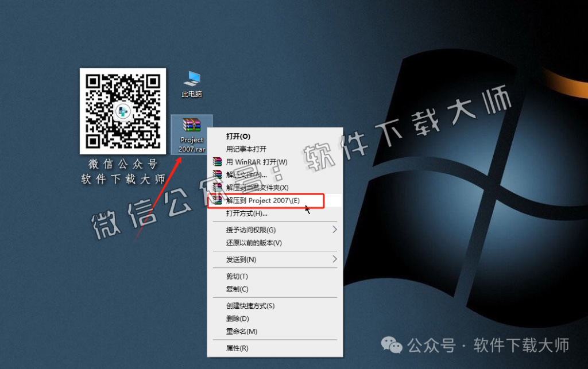Open 此电脑 (This PC) from the desktop
588x369 pixels.
(191, 79)
